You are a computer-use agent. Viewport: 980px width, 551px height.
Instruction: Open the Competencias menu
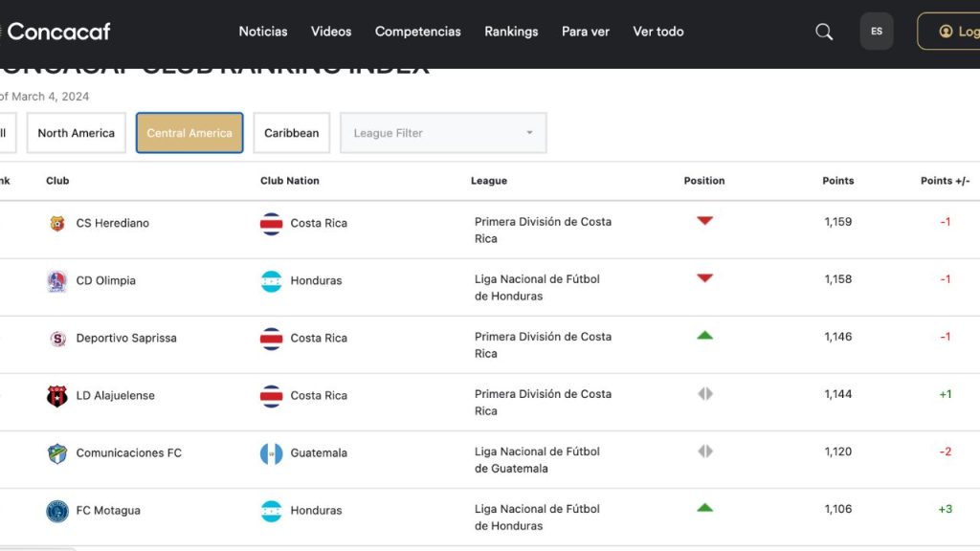(x=418, y=32)
